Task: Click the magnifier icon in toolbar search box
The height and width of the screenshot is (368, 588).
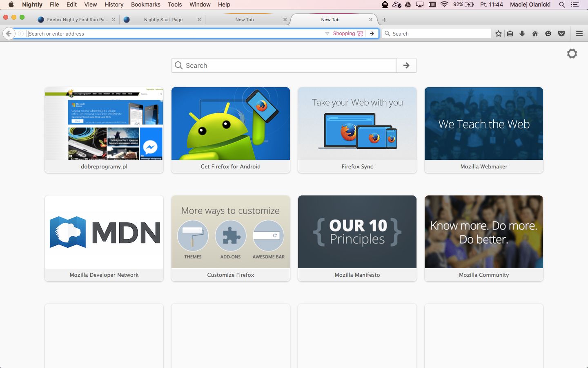Action: pos(388,34)
